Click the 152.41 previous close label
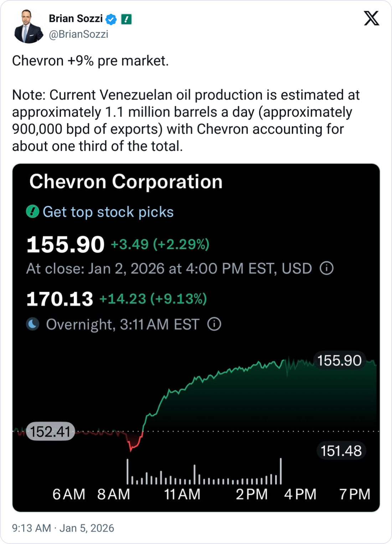This screenshot has height=544, width=392. (50, 431)
